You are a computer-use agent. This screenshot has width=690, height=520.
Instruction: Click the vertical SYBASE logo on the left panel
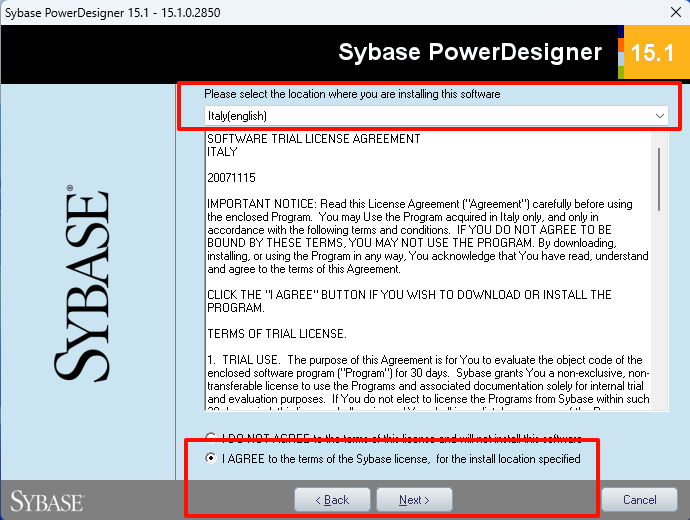tap(81, 283)
